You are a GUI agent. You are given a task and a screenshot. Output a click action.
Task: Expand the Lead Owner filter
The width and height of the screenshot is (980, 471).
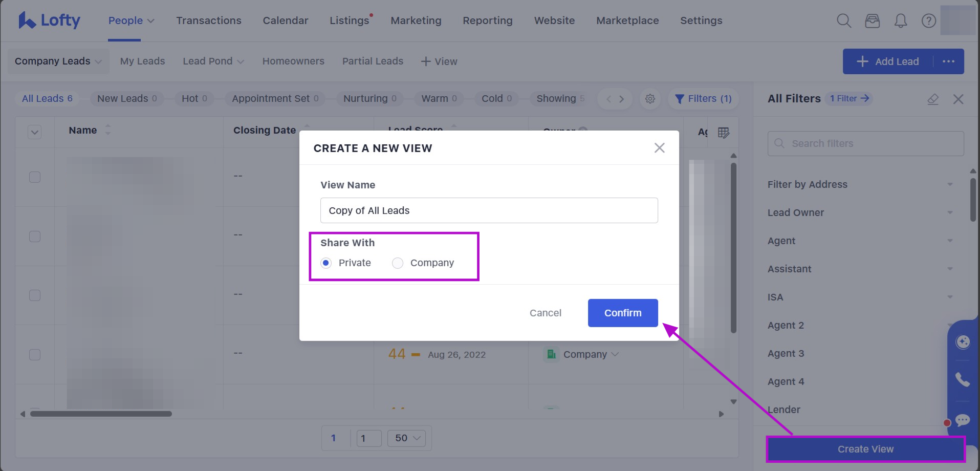coord(860,212)
